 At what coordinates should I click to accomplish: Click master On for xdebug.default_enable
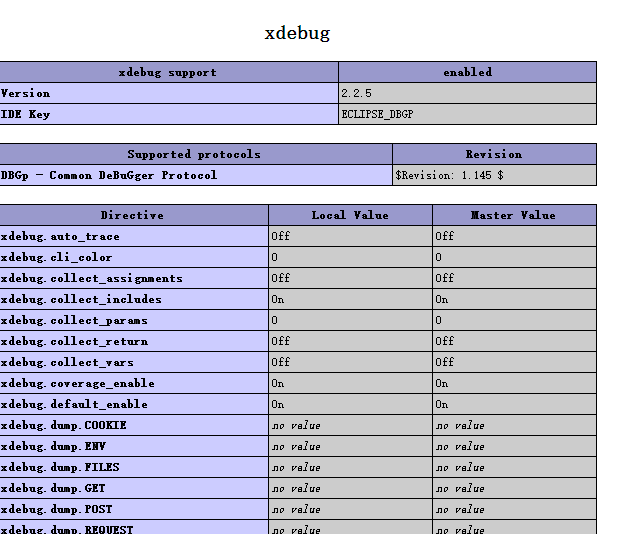pos(442,404)
